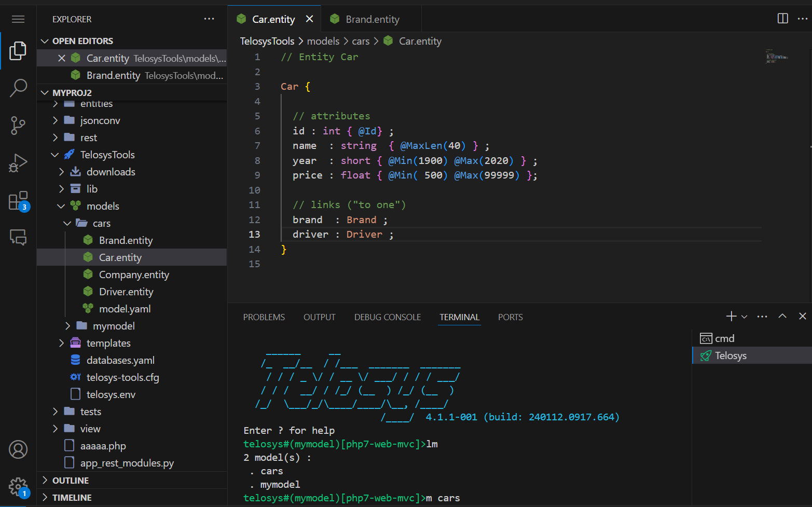Add a new terminal with plus icon
This screenshot has width=812, height=507.
[x=731, y=317]
